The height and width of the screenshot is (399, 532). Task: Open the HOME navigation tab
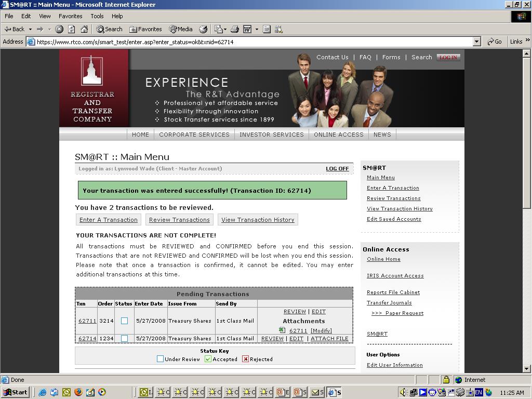(x=140, y=135)
